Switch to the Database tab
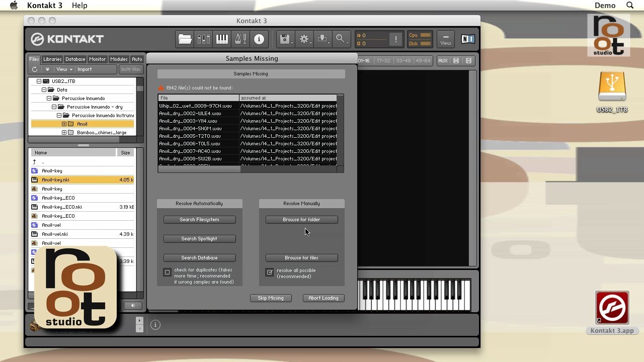The image size is (644, 362). click(x=75, y=59)
